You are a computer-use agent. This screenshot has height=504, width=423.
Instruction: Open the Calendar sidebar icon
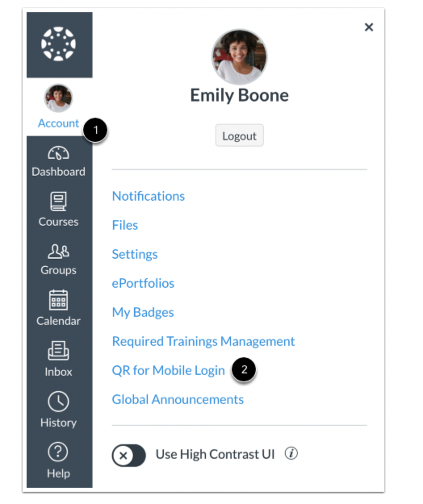[59, 300]
